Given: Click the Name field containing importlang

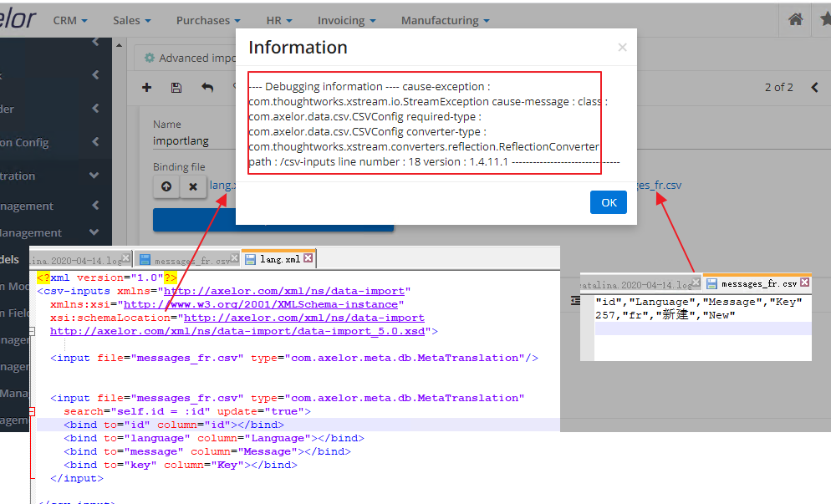Looking at the screenshot, I should click(x=194, y=141).
